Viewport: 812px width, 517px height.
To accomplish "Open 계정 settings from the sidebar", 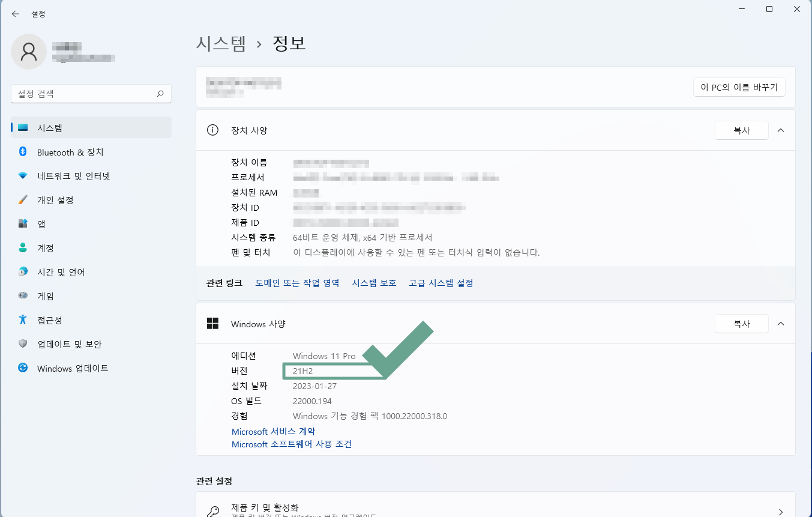I will (23, 247).
